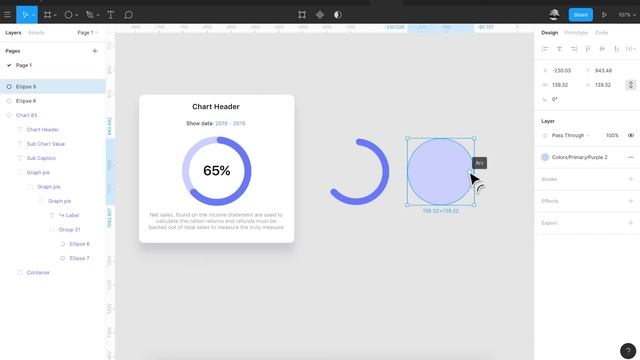This screenshot has width=640, height=360.
Task: Click the Arc handle on the ellipse
Action: 469,172
